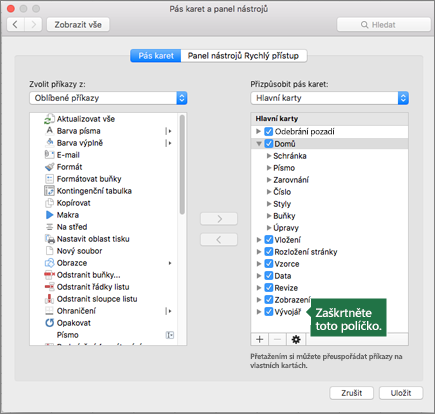Open the Barva písma submenu arrow
The width and height of the screenshot is (435, 414).
169,131
